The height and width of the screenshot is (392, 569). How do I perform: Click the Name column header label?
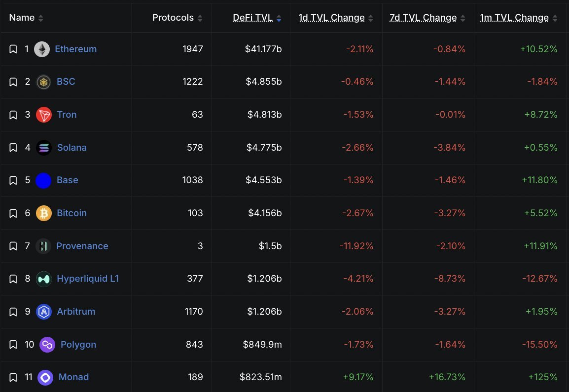22,17
